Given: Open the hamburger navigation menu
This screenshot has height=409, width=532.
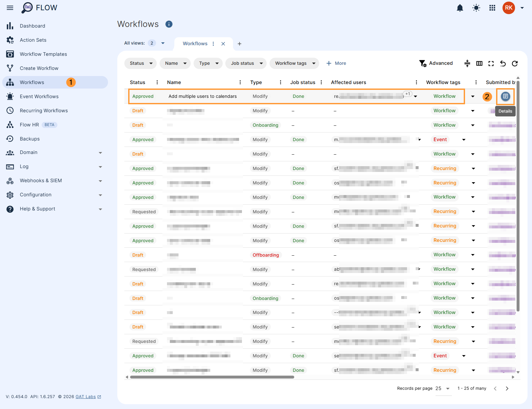Looking at the screenshot, I should tap(10, 8).
